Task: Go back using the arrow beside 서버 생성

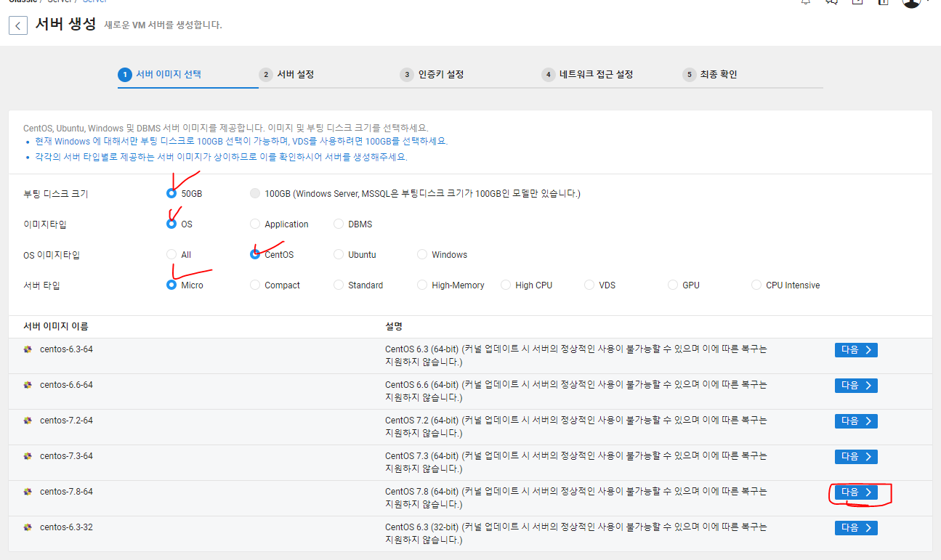Action: click(18, 25)
